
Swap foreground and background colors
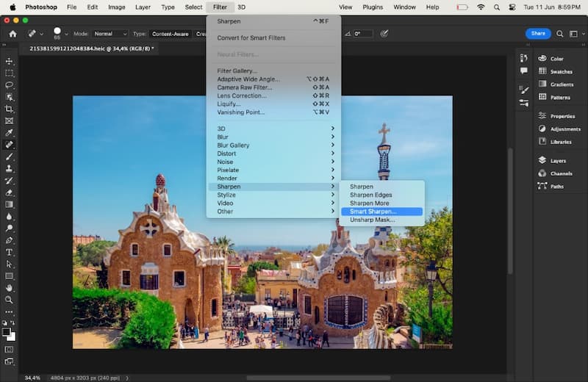coord(12,322)
